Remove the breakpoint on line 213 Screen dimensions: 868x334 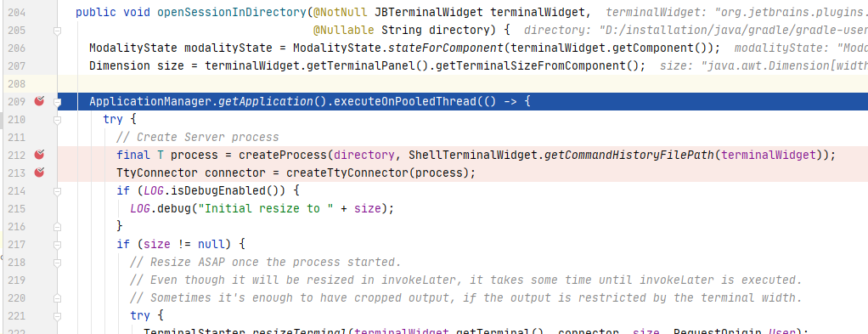pos(39,173)
